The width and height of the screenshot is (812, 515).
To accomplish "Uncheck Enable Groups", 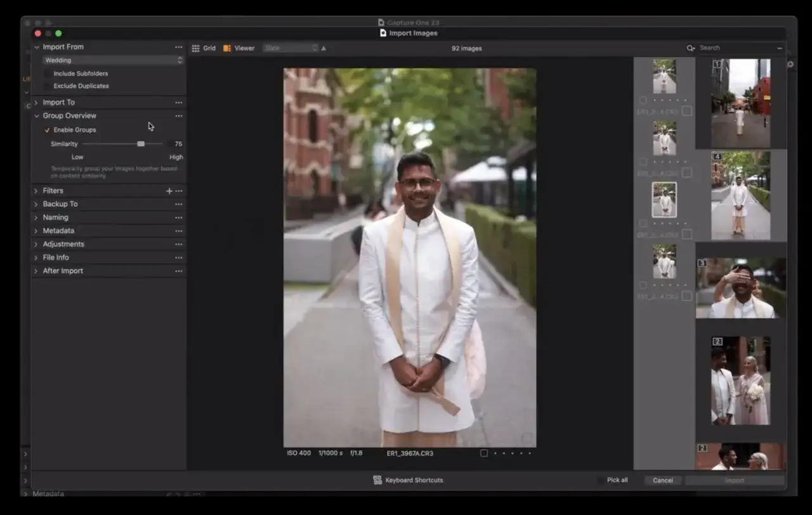I will click(48, 130).
